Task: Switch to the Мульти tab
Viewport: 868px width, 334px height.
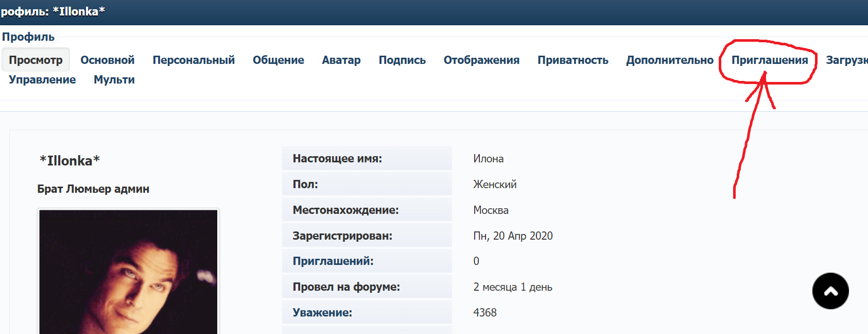Action: (114, 80)
